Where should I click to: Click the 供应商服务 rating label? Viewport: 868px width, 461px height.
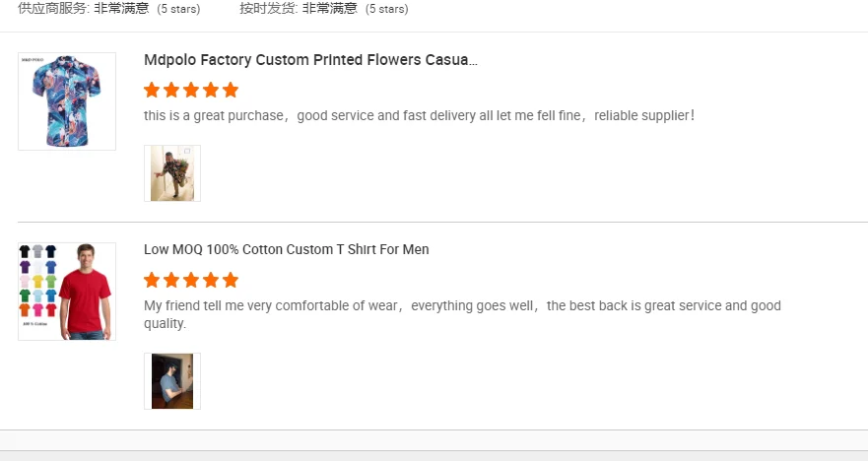54,9
